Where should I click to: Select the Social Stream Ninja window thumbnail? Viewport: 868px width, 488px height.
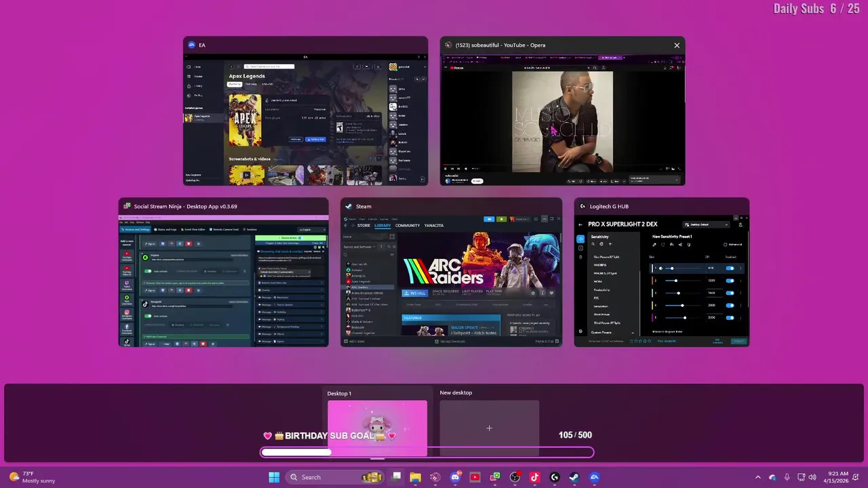(x=224, y=281)
